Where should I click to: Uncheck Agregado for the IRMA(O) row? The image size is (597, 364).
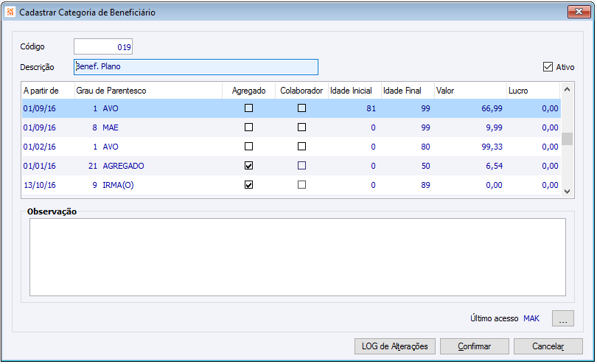click(x=248, y=185)
